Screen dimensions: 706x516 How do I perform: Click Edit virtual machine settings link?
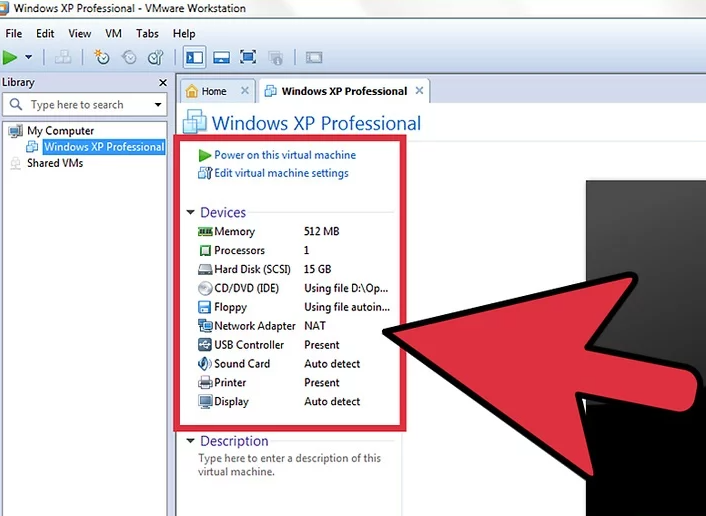[x=281, y=173]
